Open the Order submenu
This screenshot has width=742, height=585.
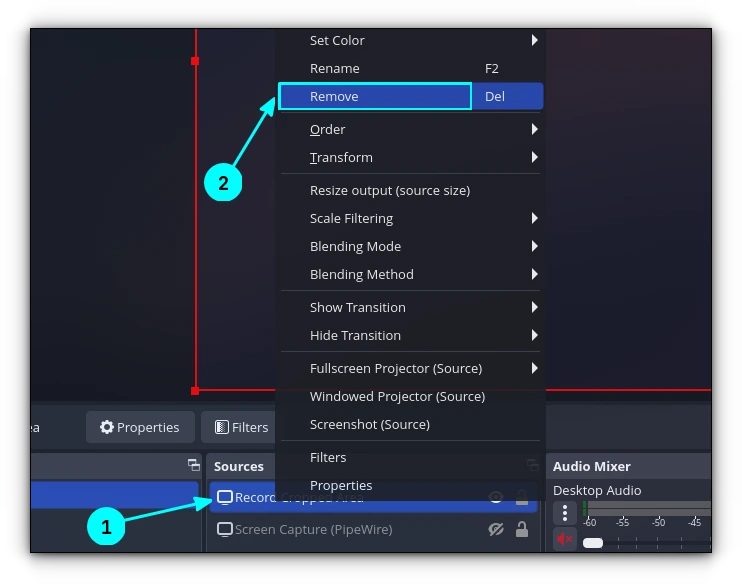point(410,129)
